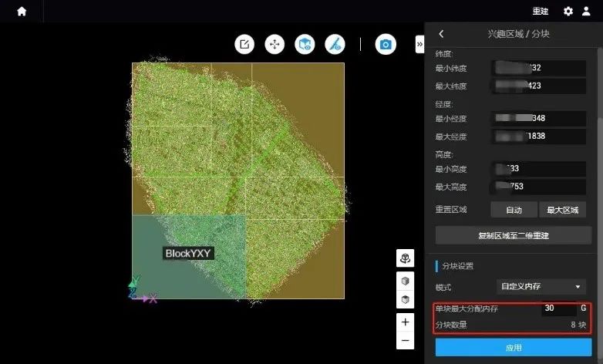Screen dimensions: 603x364
Task: Click the 3D perspective view icon
Action: [406, 258]
